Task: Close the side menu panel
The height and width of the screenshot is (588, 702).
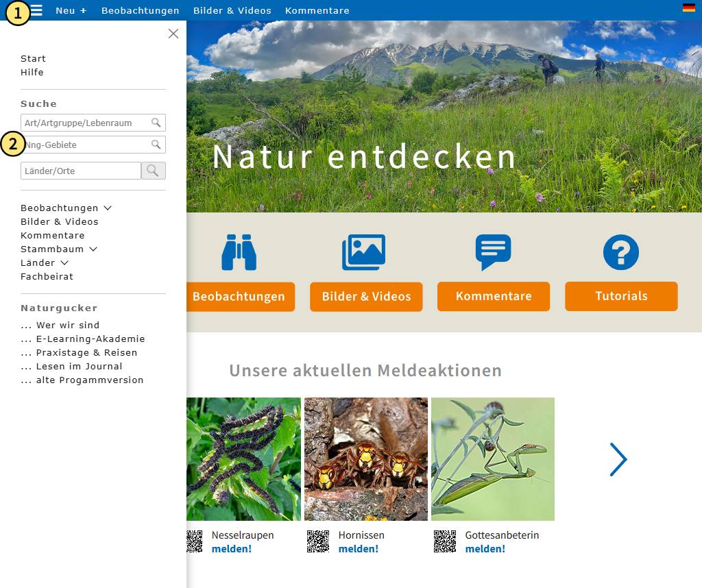Action: click(173, 34)
